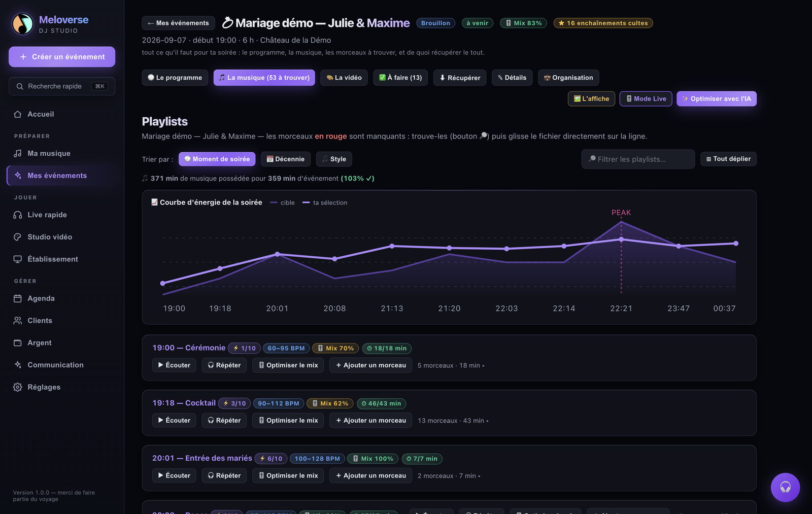Click the PEAK marker on the energy curve
Image resolution: width=812 pixels, height=514 pixels.
click(x=621, y=213)
